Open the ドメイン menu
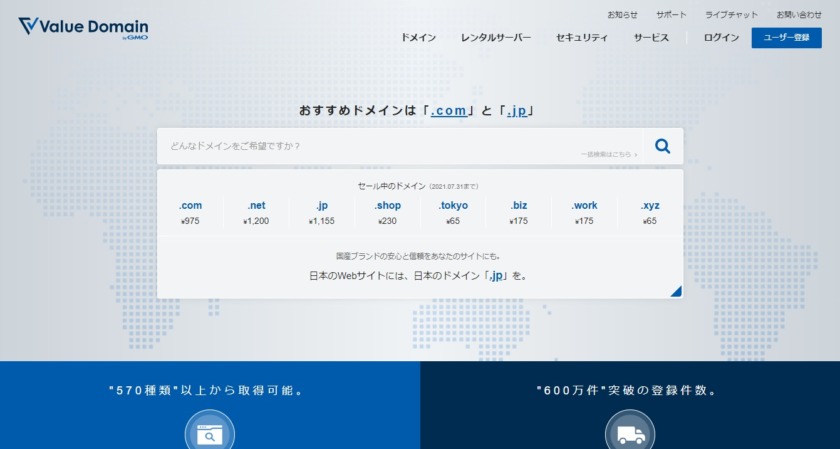 pos(418,38)
